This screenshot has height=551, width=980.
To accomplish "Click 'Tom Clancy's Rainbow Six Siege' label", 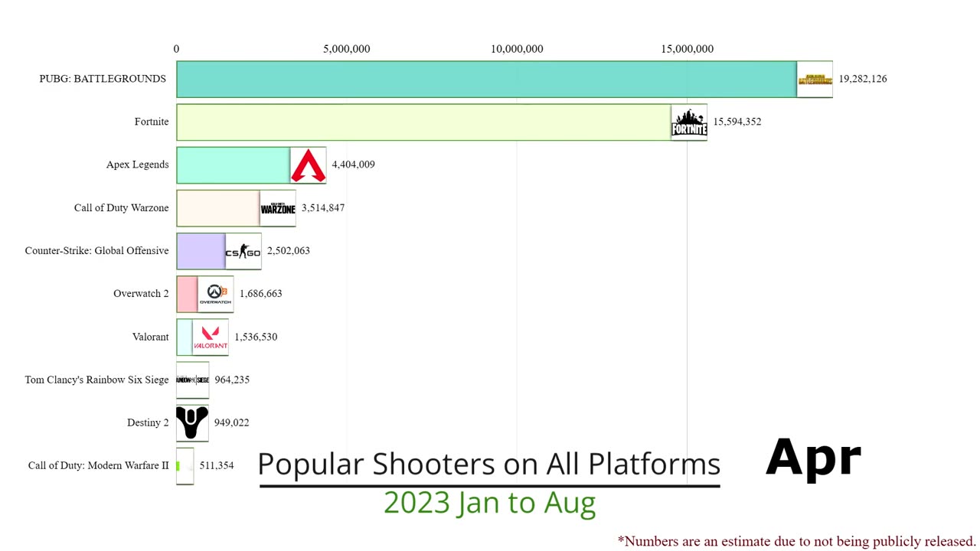I will 96,380.
